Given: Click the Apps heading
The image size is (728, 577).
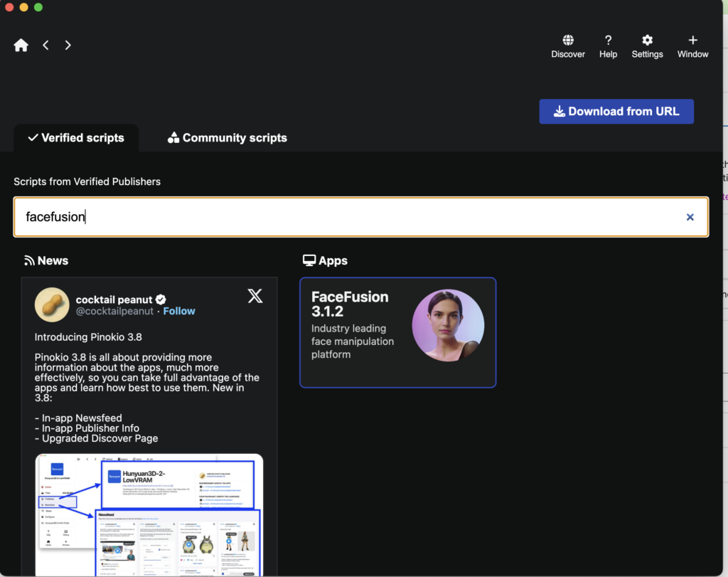Looking at the screenshot, I should click(x=325, y=260).
